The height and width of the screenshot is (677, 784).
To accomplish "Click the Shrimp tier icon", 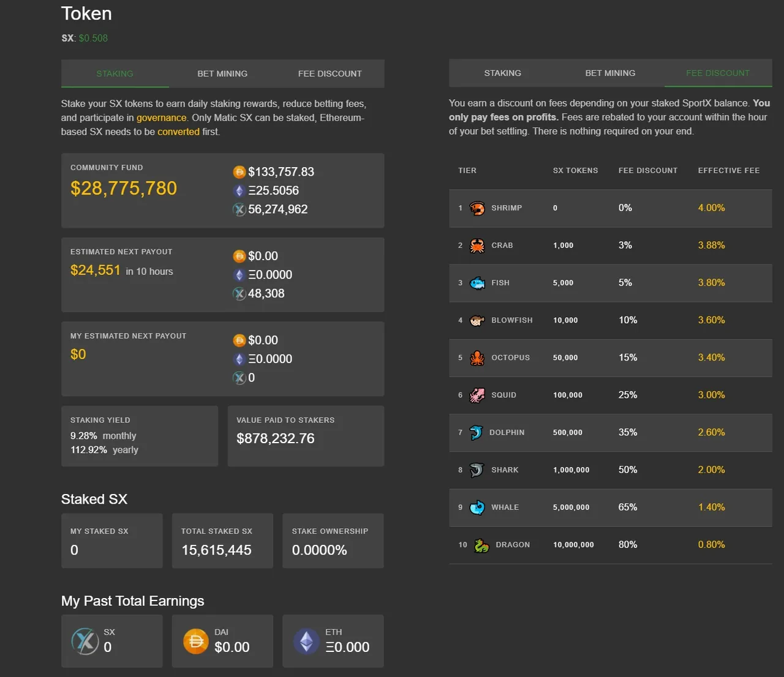I will (x=477, y=208).
